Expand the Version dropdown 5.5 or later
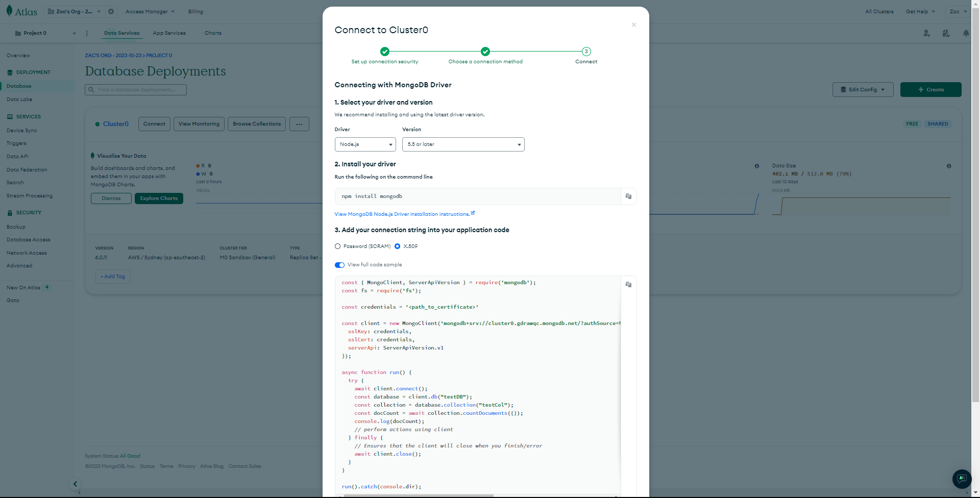Viewport: 980px width, 498px height. pos(463,144)
